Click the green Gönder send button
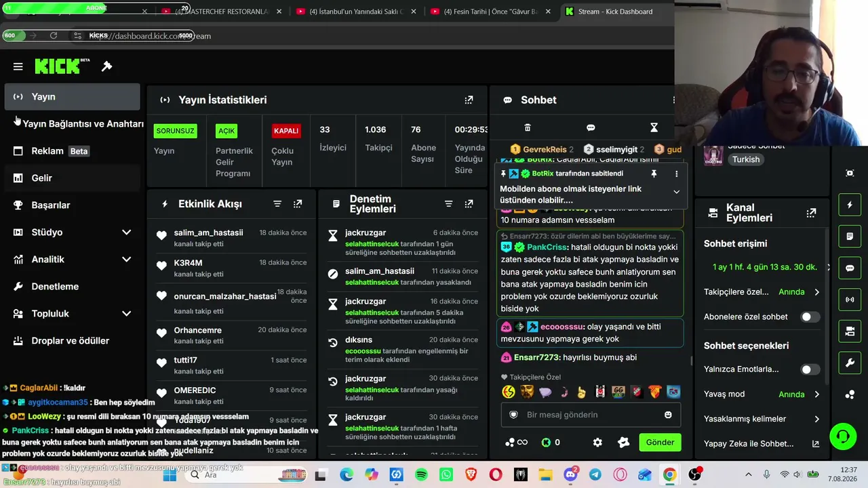868x488 pixels. click(x=660, y=443)
